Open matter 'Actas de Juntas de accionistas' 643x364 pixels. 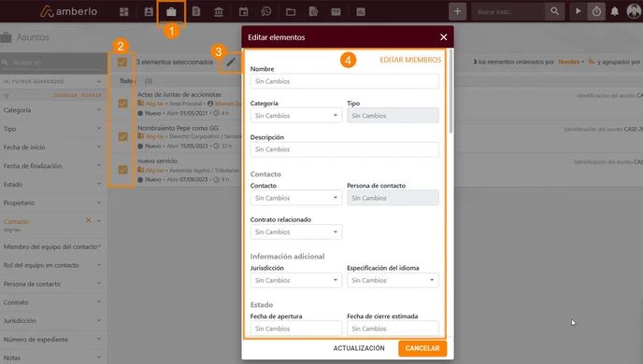pyautogui.click(x=179, y=94)
